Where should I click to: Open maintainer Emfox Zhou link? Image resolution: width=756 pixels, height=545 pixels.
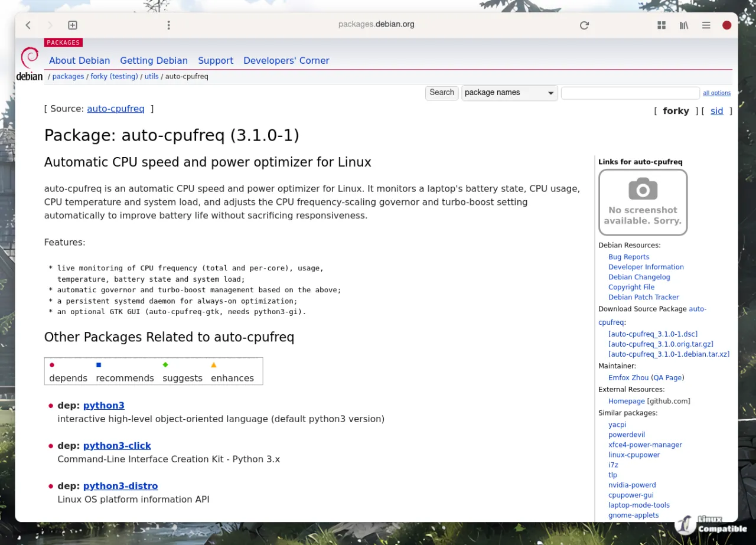628,378
